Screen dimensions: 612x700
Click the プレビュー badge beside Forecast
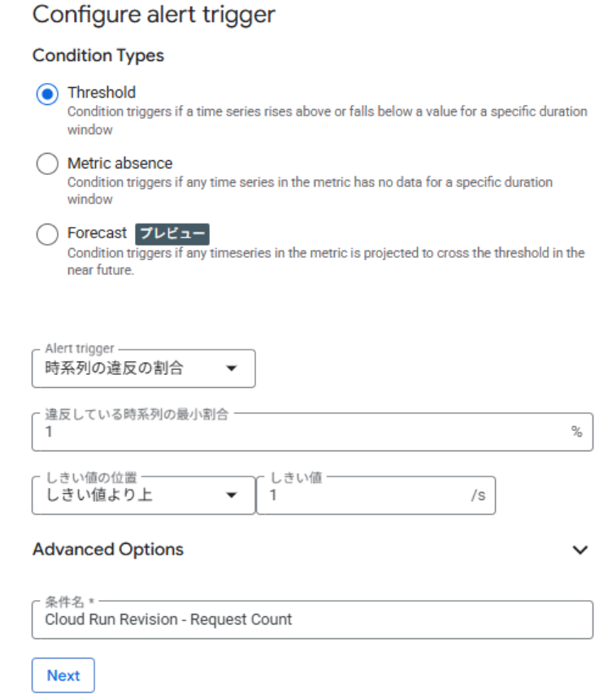coord(172,234)
